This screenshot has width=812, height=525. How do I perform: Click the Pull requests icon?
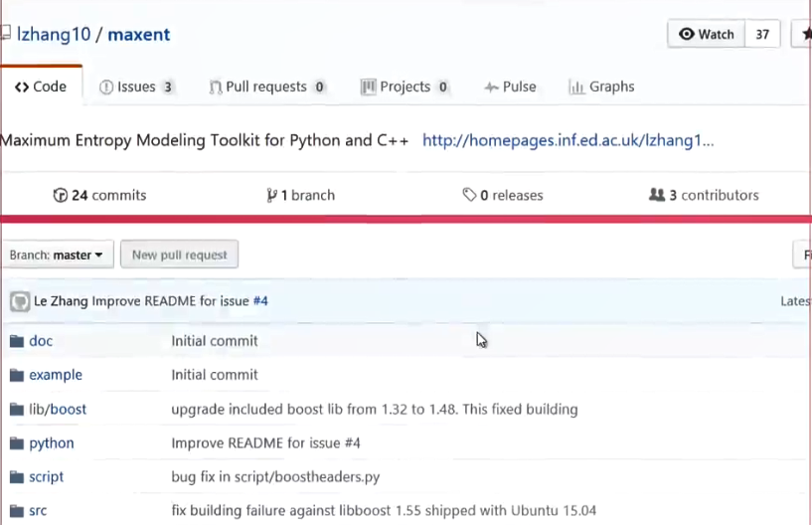click(x=216, y=87)
